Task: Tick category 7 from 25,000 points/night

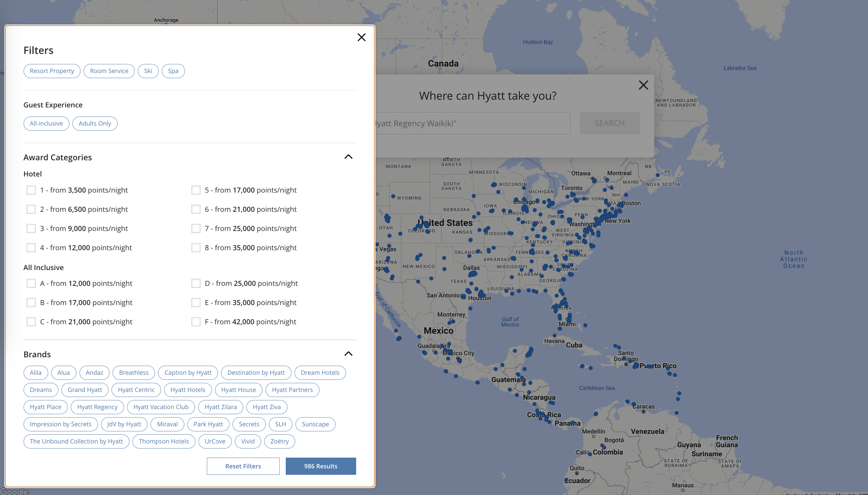Action: (x=196, y=228)
